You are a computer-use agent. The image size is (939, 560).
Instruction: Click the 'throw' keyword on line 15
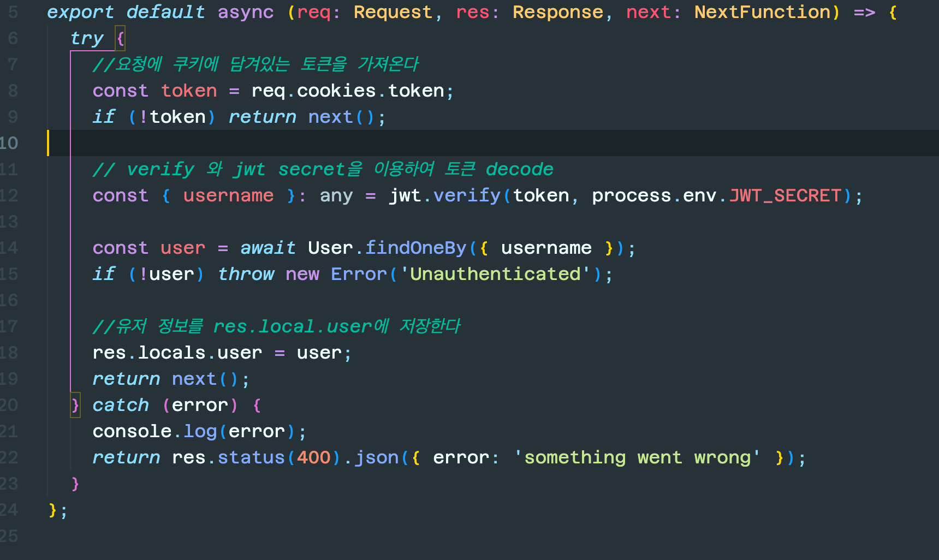click(246, 274)
